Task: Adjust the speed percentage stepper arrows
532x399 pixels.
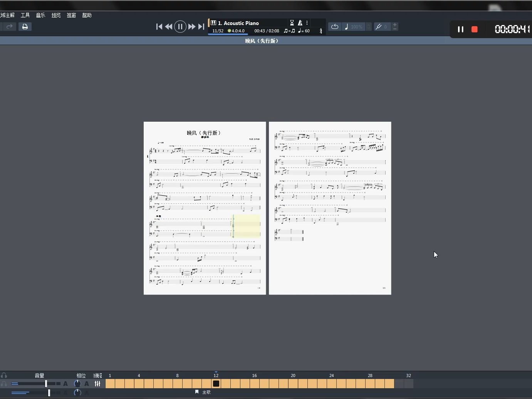Action: (368, 27)
